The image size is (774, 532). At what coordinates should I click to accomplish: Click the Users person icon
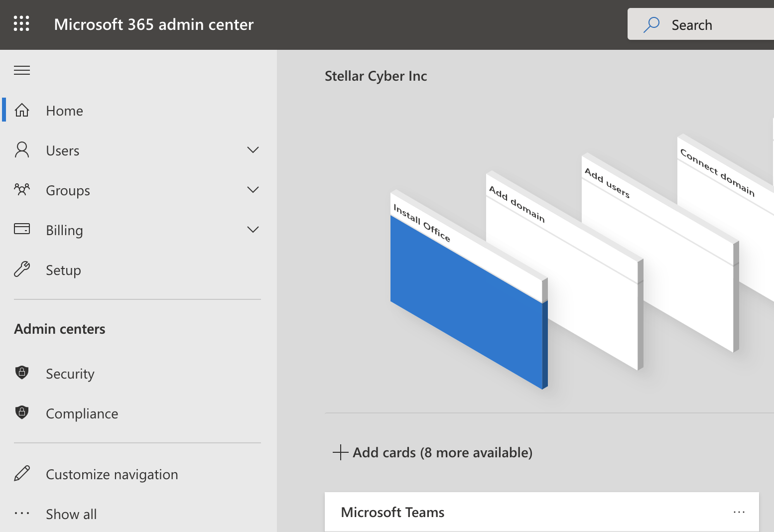point(22,150)
